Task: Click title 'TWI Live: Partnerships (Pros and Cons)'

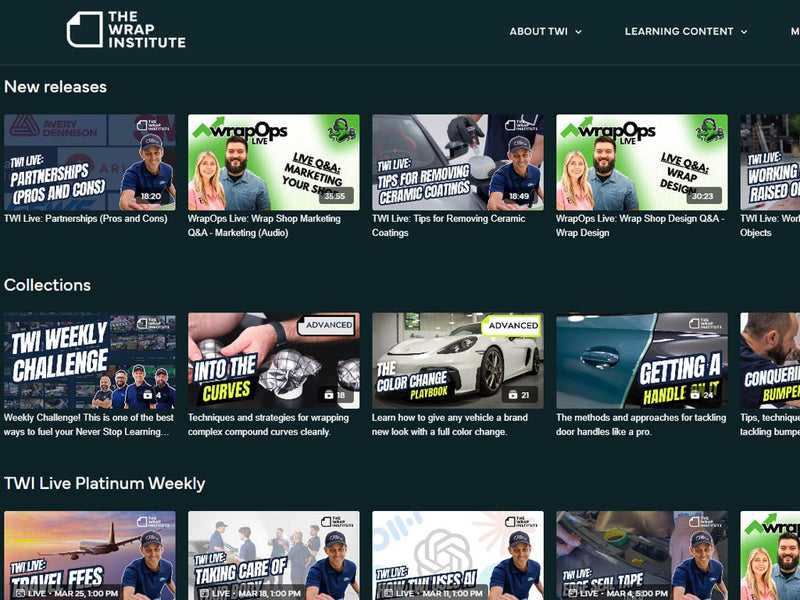Action: click(86, 218)
